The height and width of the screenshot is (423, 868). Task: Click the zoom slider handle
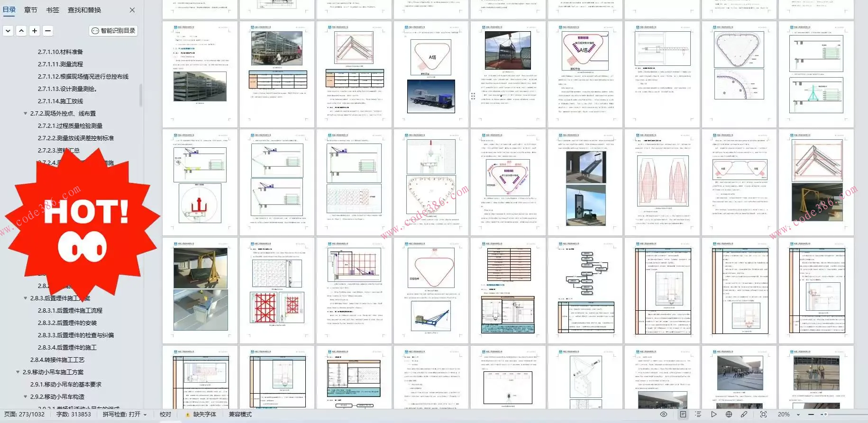tap(825, 414)
